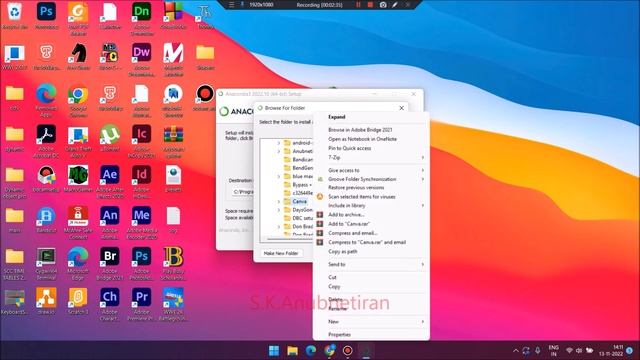Open the Cygwin64 Terminal desktop shortcut
Viewport: 640px width, 360px height.
pos(46,256)
